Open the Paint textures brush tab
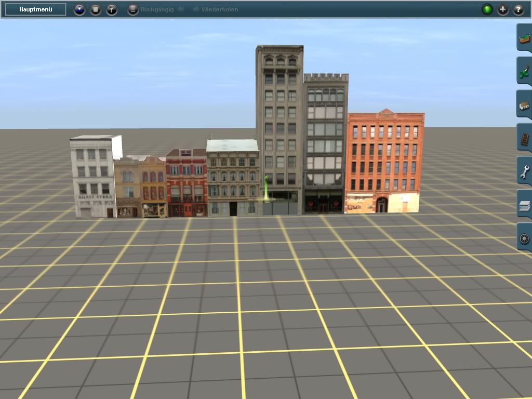Image resolution: width=532 pixels, height=399 pixels. [524, 71]
